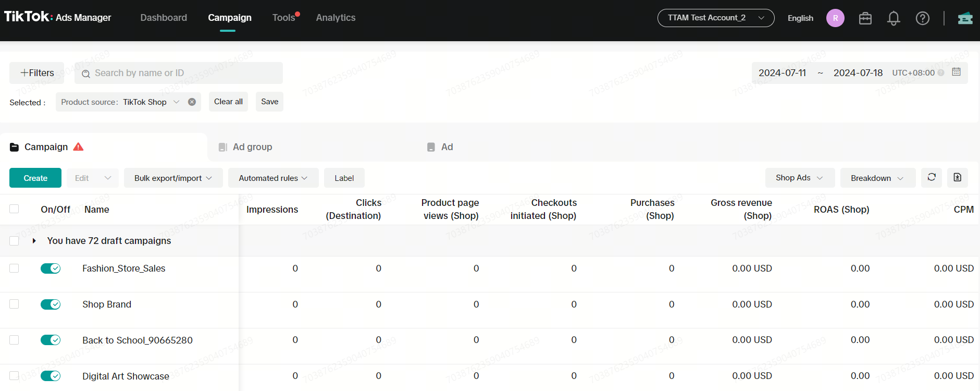Open the notifications bell icon
980x391 pixels.
[894, 18]
